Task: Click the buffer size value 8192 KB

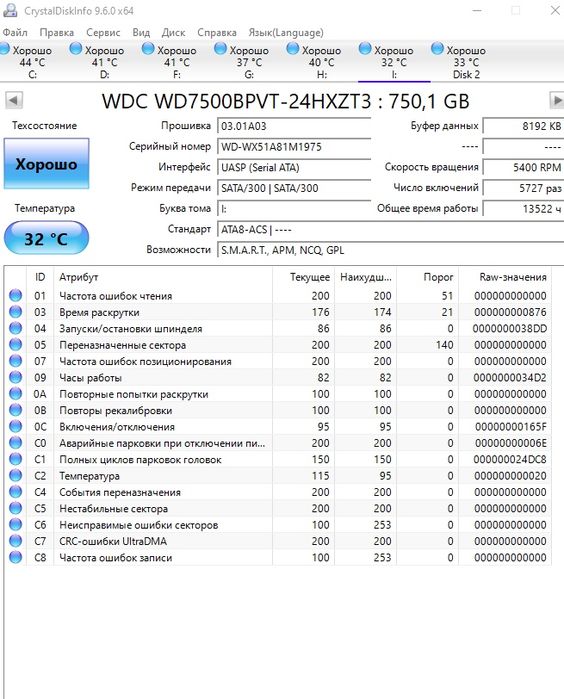Action: [523, 126]
